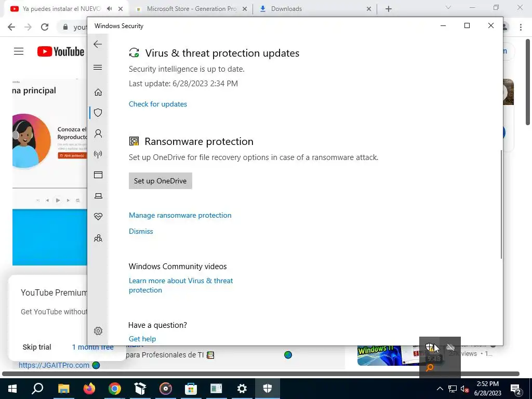Select Virus & threat protection shield icon
The height and width of the screenshot is (399, 532).
point(98,113)
